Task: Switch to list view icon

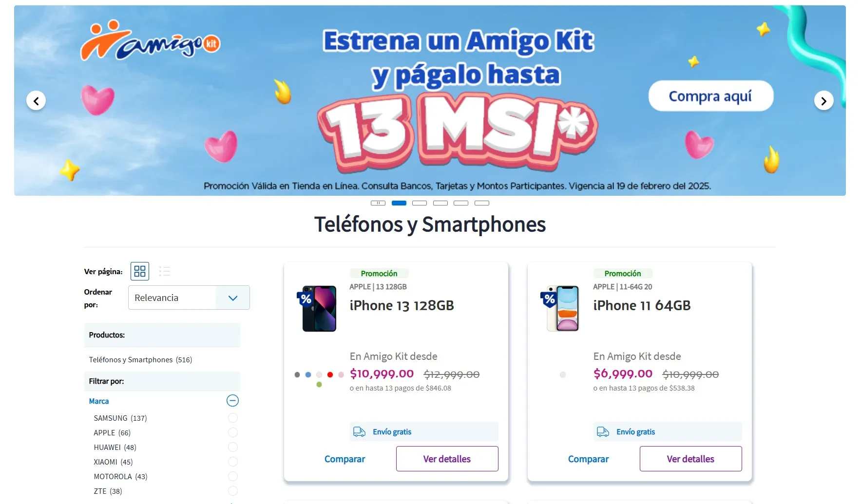Action: point(165,271)
